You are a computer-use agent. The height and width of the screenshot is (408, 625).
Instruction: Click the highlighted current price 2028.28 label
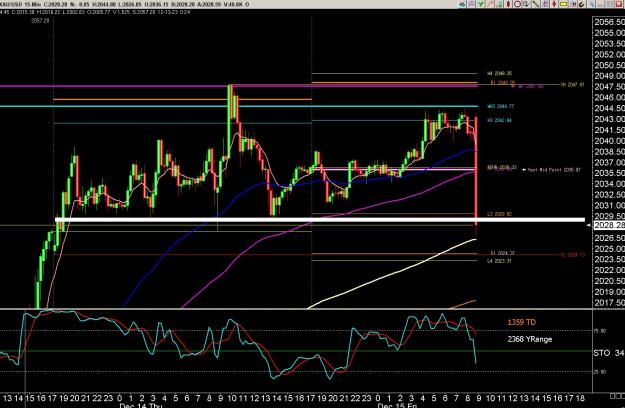[x=609, y=226]
